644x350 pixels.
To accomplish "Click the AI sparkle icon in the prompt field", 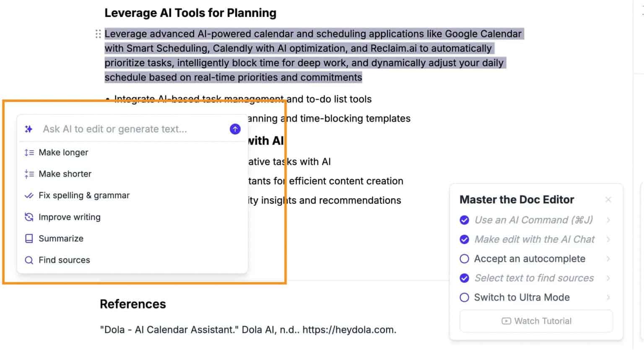I will coord(29,129).
